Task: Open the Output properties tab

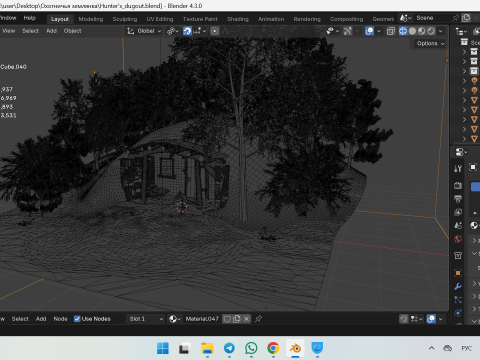Action: point(458,199)
